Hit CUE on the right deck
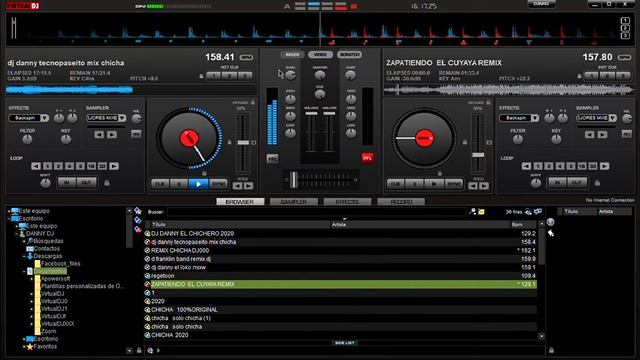 395,184
